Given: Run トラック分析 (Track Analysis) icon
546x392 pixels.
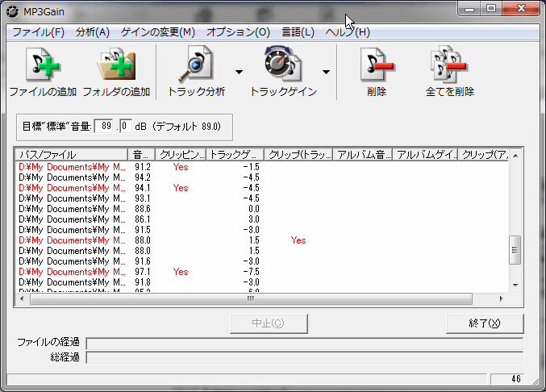Looking at the screenshot, I should [195, 65].
